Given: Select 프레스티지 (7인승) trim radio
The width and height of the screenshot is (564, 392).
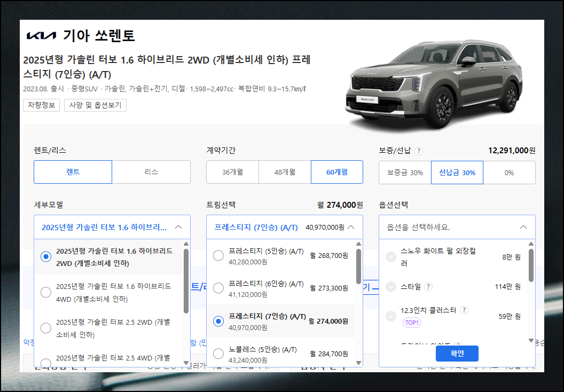Looking at the screenshot, I should tap(218, 321).
